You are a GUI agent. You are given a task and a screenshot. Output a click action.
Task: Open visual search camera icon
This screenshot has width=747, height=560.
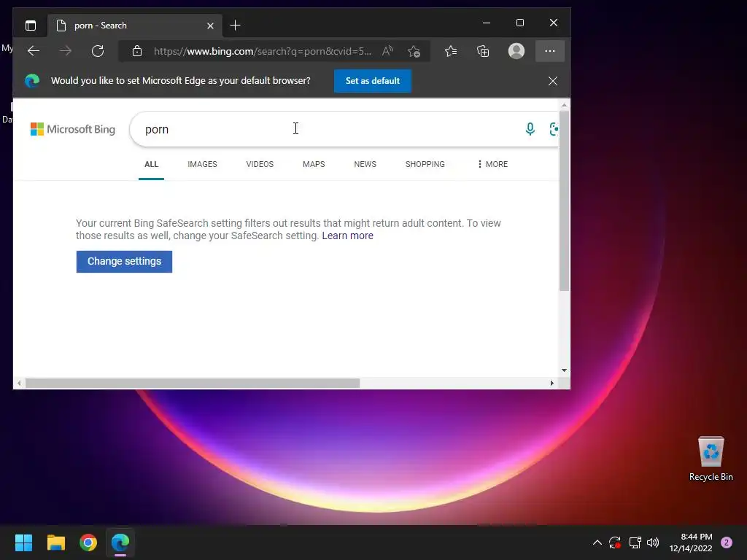554,129
